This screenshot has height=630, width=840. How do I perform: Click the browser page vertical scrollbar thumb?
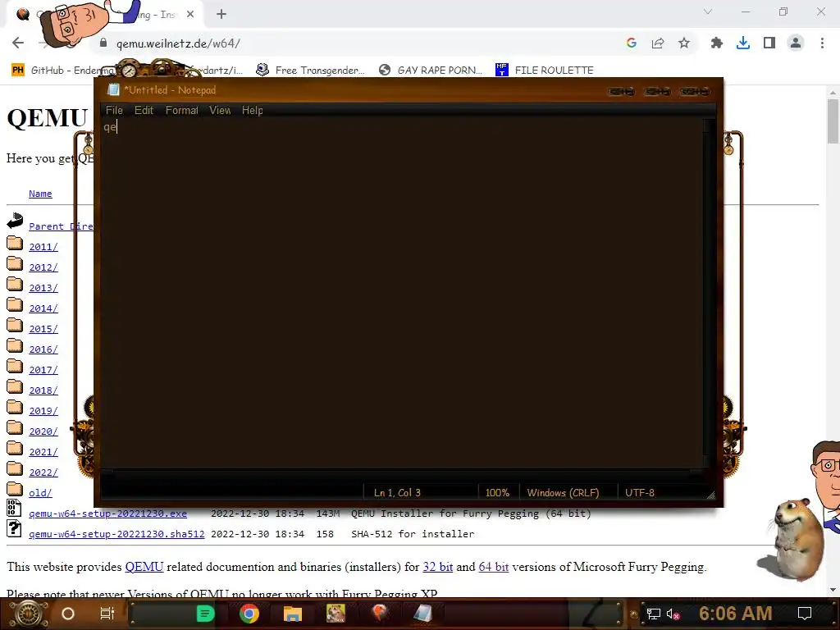point(833,121)
